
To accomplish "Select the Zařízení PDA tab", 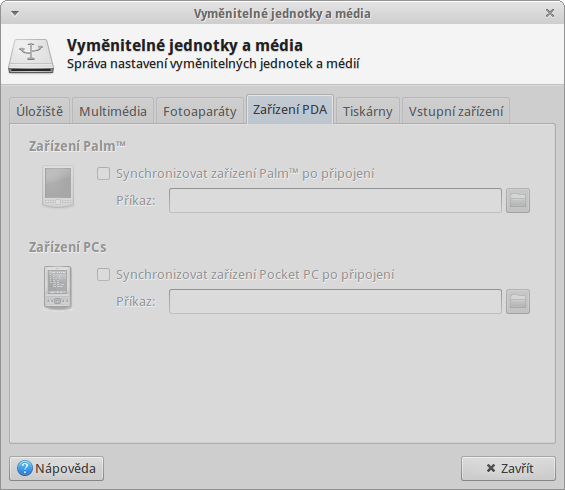I will (290, 109).
